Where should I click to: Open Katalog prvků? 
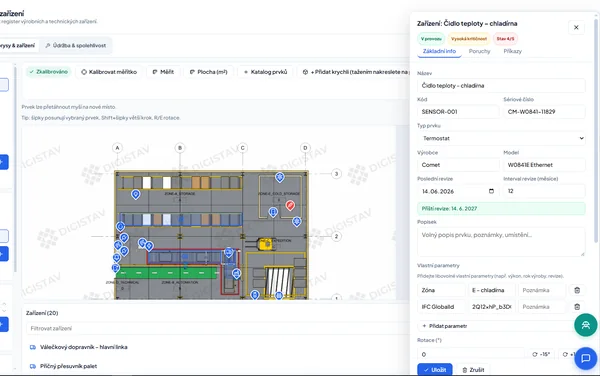pyautogui.click(x=265, y=72)
